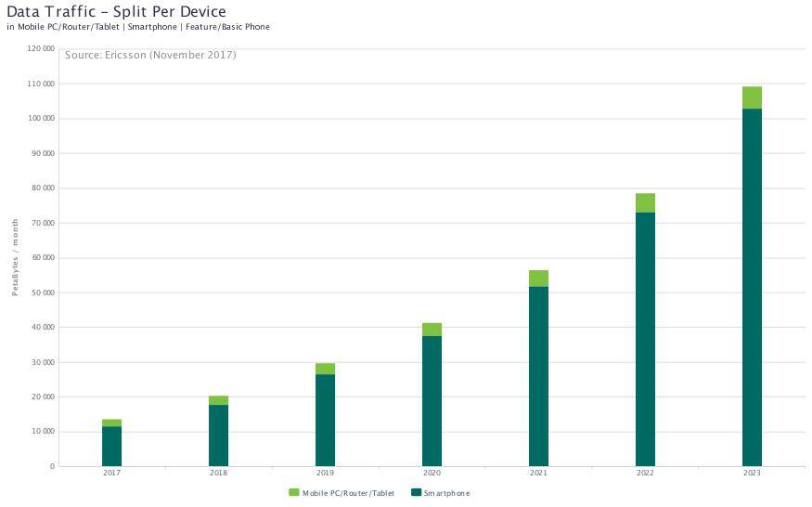Select the 2022 Mobile PC/Router/Tablet bar segment

pyautogui.click(x=645, y=202)
